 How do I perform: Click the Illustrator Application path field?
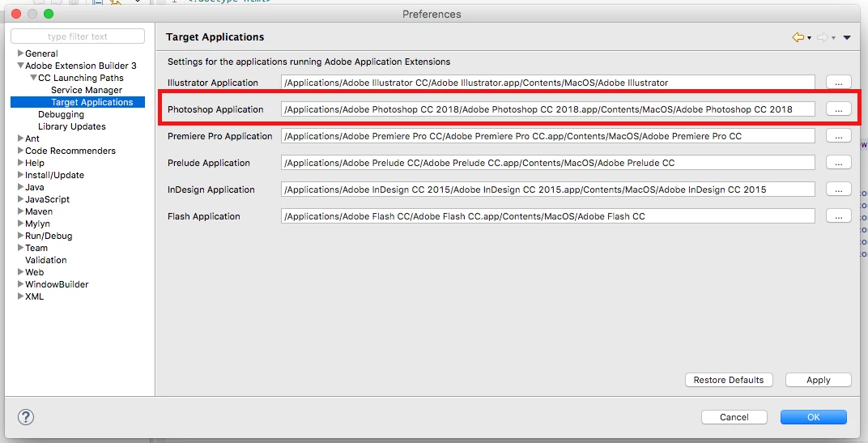coord(548,83)
